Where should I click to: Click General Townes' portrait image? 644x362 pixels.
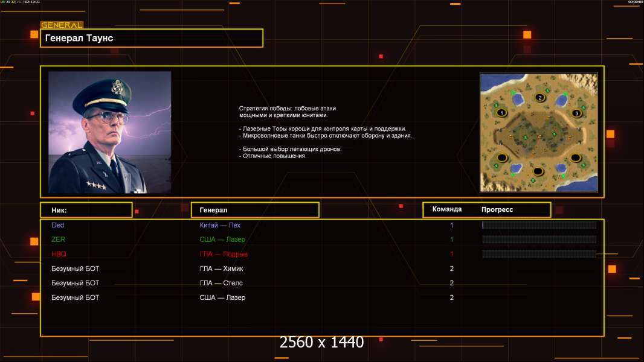click(109, 132)
